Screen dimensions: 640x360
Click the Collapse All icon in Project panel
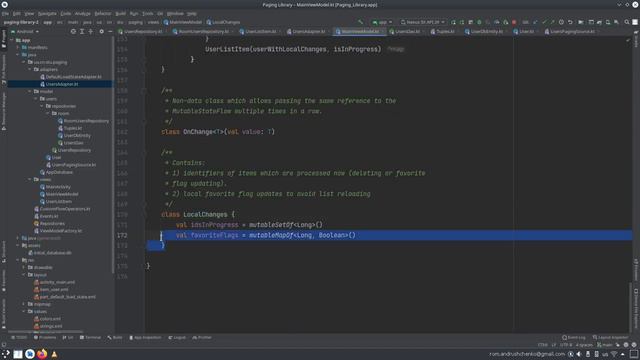91,31
